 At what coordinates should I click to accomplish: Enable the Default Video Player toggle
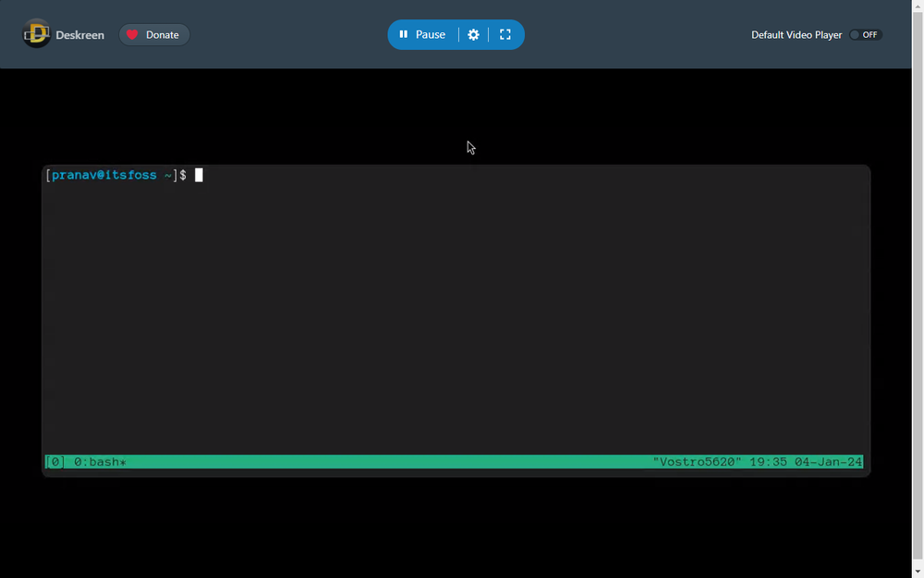[x=865, y=34]
